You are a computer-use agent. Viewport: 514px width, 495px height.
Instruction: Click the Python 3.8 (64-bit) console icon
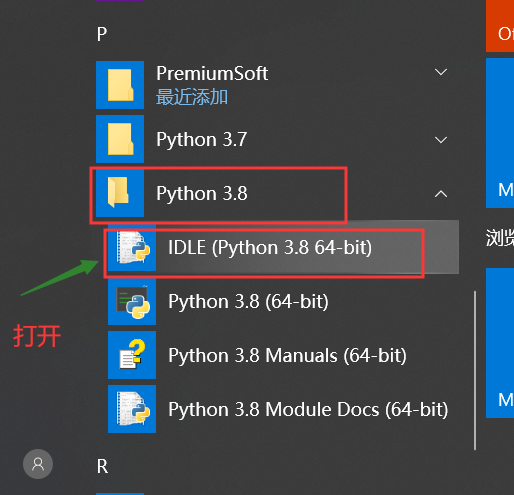(x=132, y=301)
